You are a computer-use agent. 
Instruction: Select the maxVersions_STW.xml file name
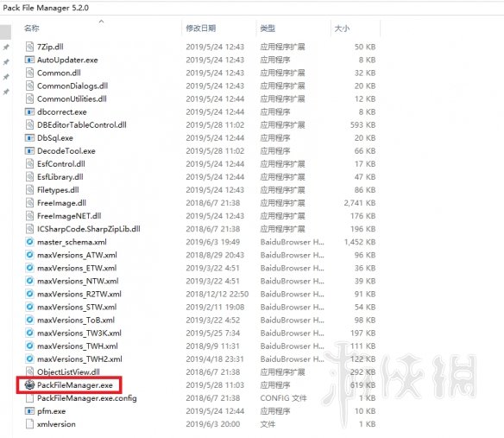pos(77,307)
